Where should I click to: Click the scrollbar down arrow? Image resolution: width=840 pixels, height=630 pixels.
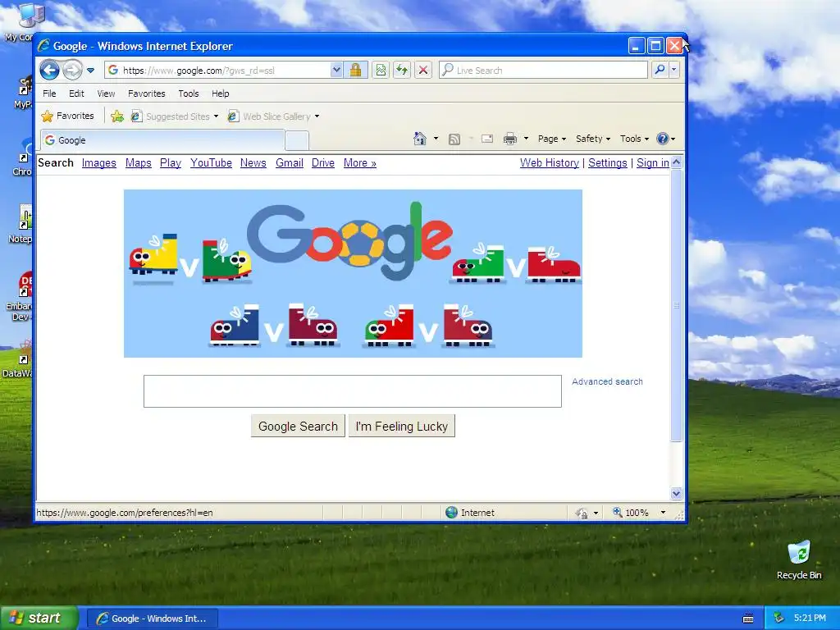point(677,493)
